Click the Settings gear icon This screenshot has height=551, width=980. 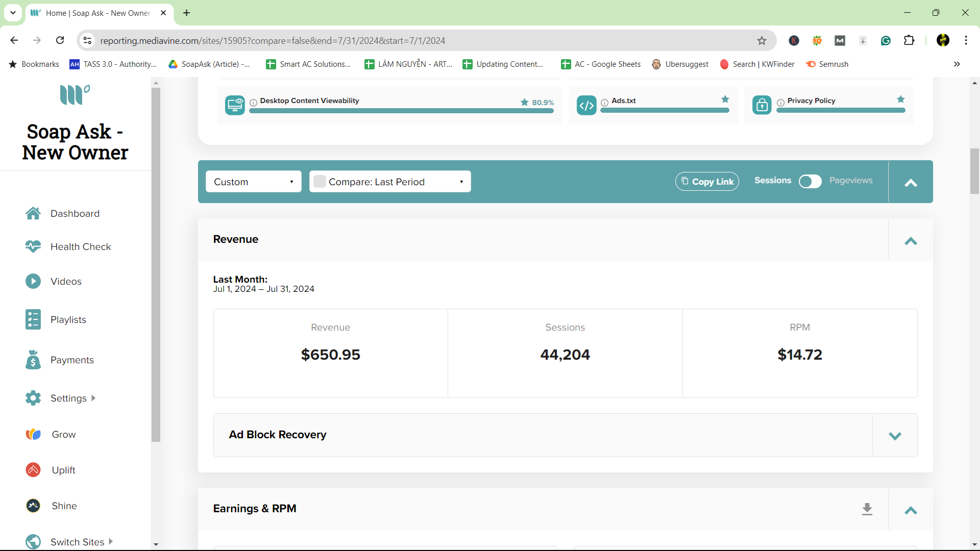coord(33,398)
